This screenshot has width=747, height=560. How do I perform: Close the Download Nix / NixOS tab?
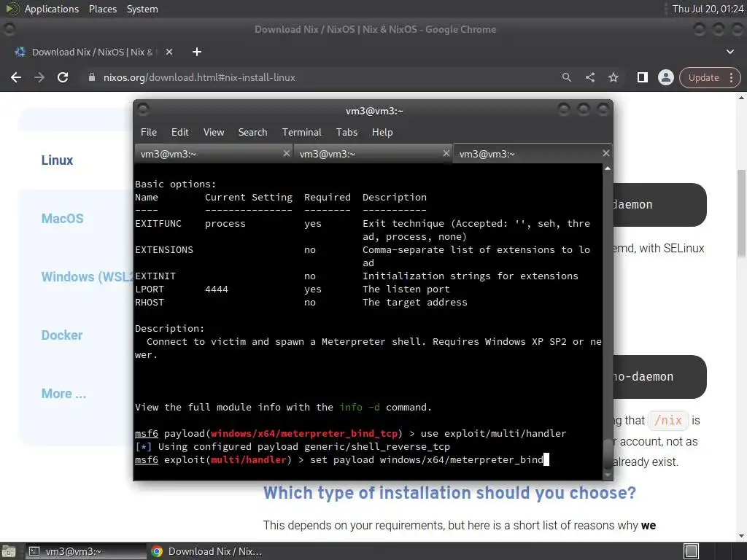coord(169,52)
